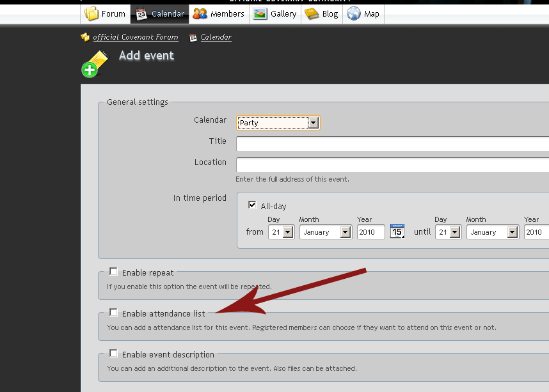Uncheck the All-day checkbox
This screenshot has height=392, width=549.
(x=252, y=205)
